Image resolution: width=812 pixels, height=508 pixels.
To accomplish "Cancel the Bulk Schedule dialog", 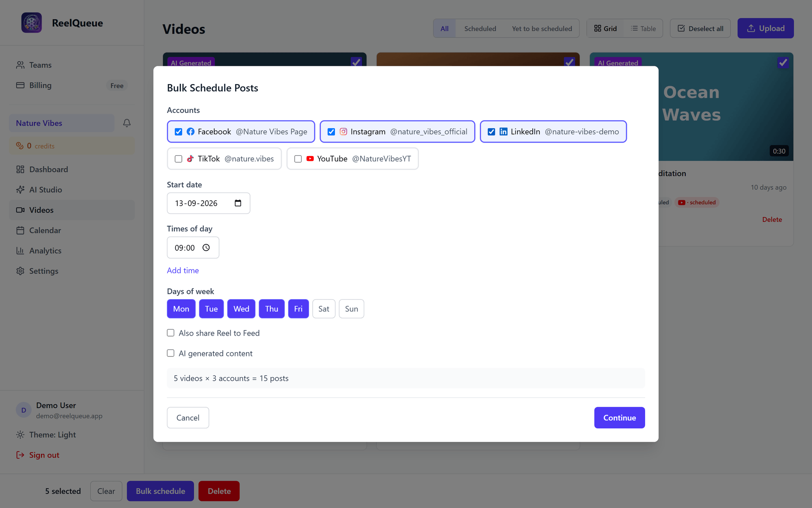I will click(x=188, y=418).
